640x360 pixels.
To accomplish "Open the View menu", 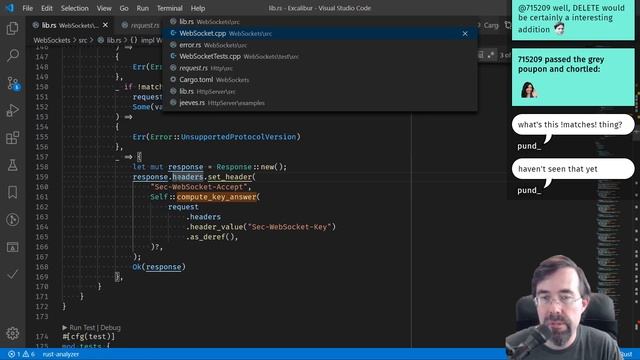I will pyautogui.click(x=104, y=8).
